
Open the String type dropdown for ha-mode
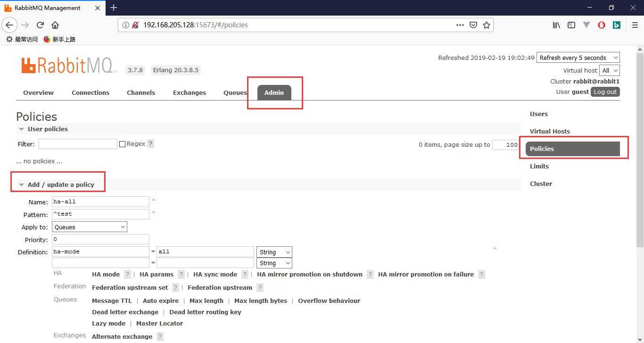tap(274, 252)
